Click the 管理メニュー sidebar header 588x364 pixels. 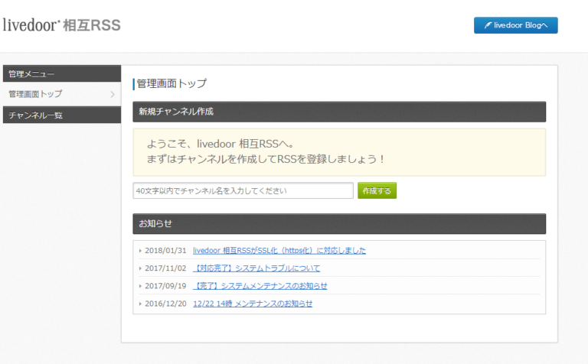61,73
